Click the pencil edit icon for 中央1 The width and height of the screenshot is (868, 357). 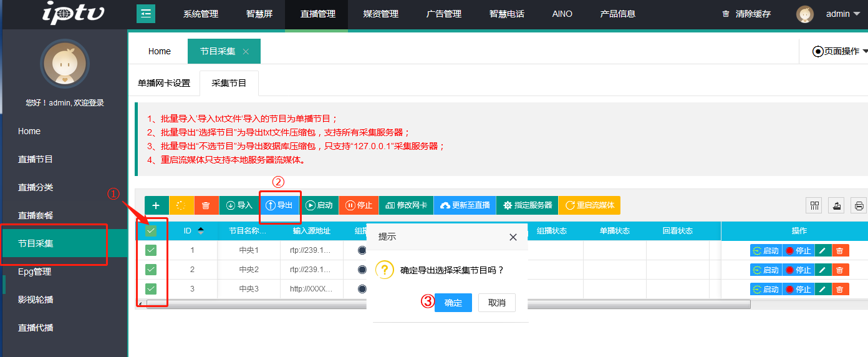click(822, 251)
